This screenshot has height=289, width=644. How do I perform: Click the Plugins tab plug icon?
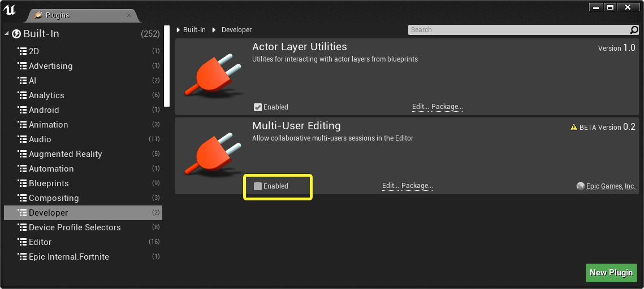38,15
